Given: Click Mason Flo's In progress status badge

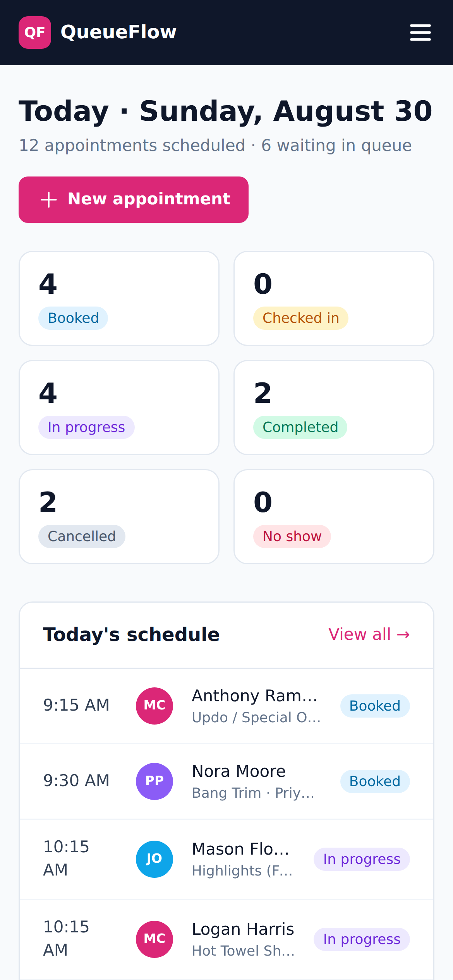Looking at the screenshot, I should point(362,859).
